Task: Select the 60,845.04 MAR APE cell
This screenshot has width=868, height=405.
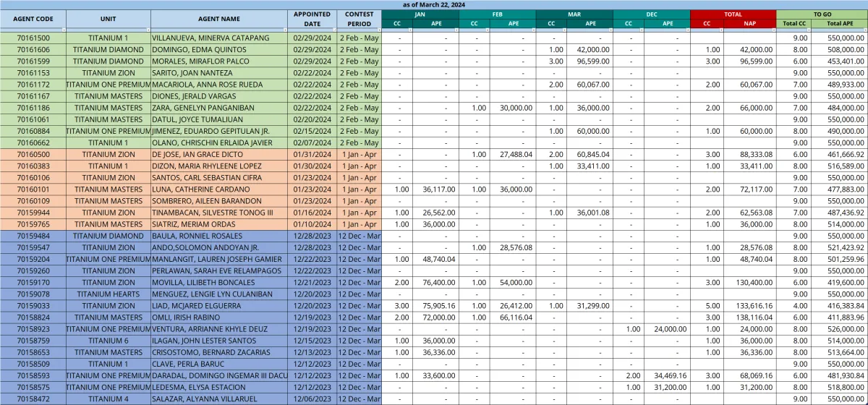Action: [590, 154]
